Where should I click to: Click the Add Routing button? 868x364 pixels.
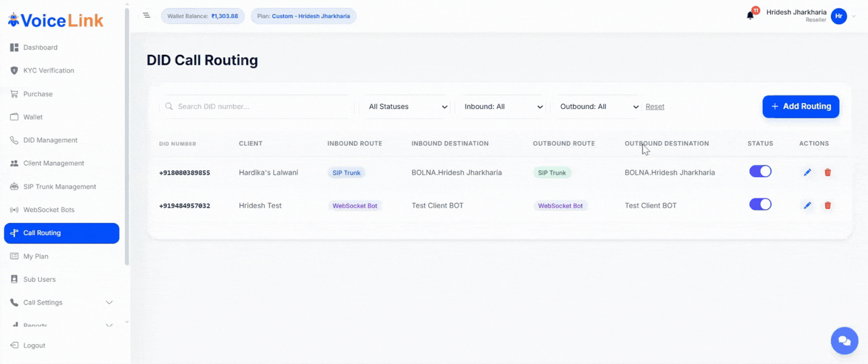point(800,107)
